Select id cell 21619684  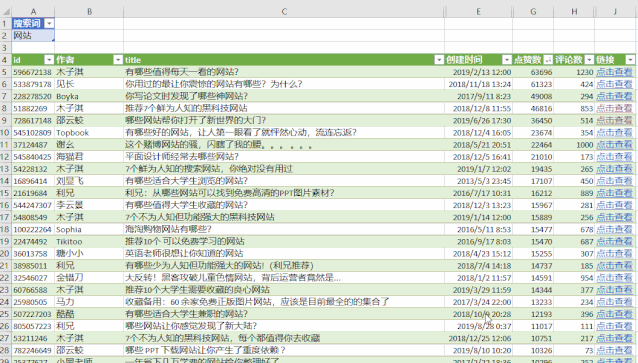(33, 193)
